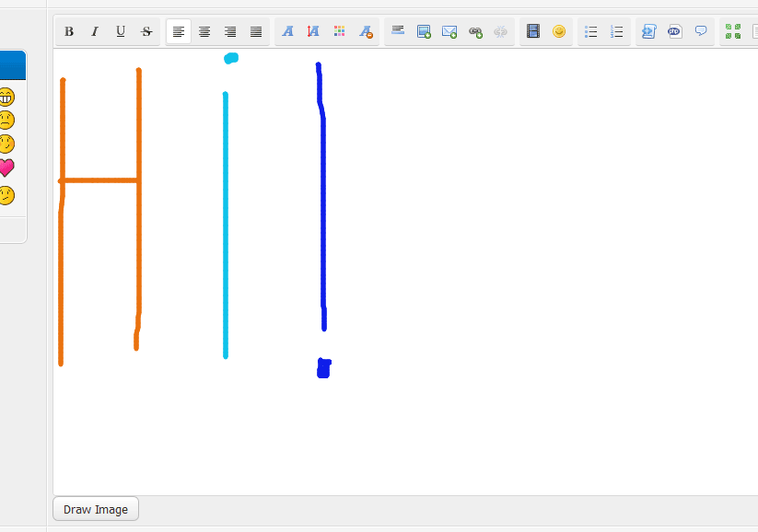Open the font size picker

313,31
